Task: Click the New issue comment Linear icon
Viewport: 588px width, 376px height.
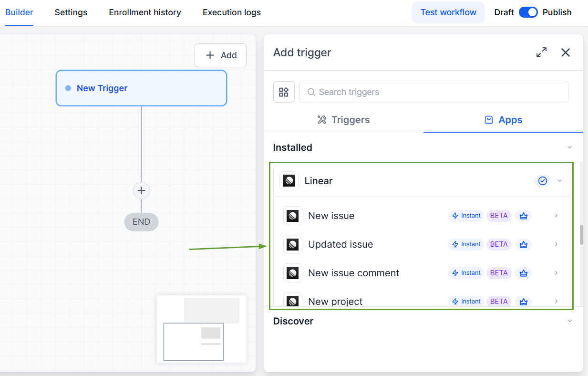Action: click(293, 273)
